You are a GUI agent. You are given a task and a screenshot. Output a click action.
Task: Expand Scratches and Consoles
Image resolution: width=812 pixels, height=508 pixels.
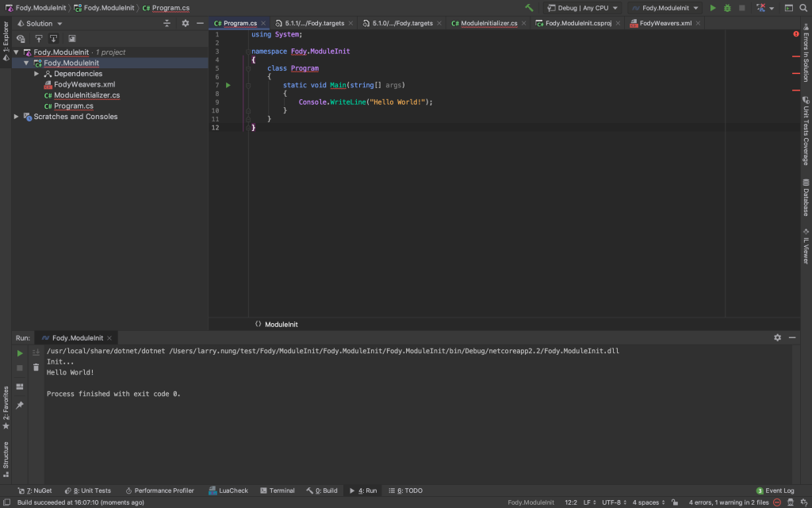(17, 117)
